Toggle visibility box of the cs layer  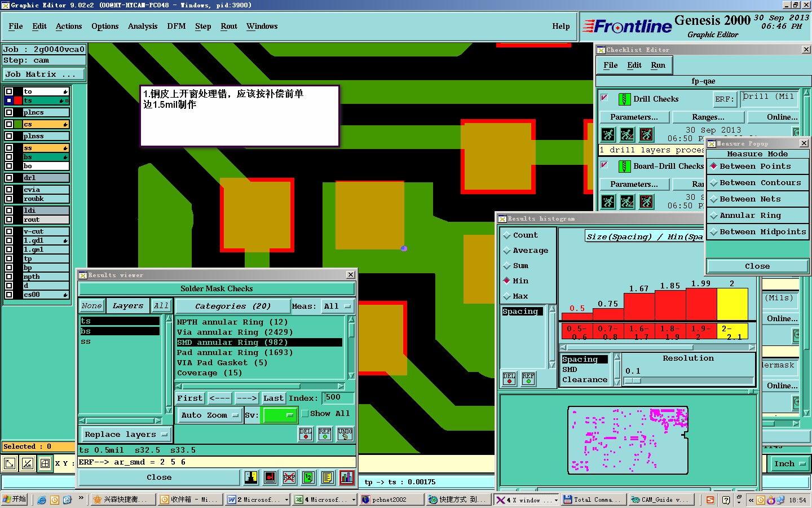[9, 124]
